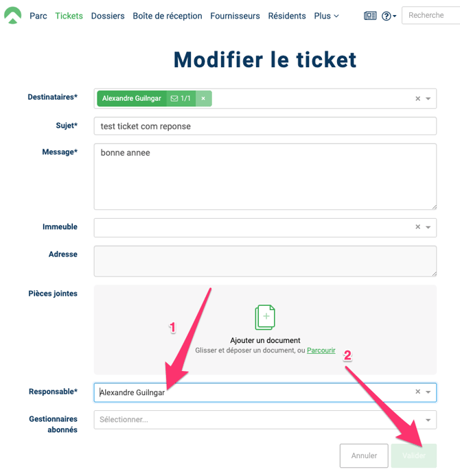Open the Plus menu
The image size is (460, 476).
coord(326,16)
